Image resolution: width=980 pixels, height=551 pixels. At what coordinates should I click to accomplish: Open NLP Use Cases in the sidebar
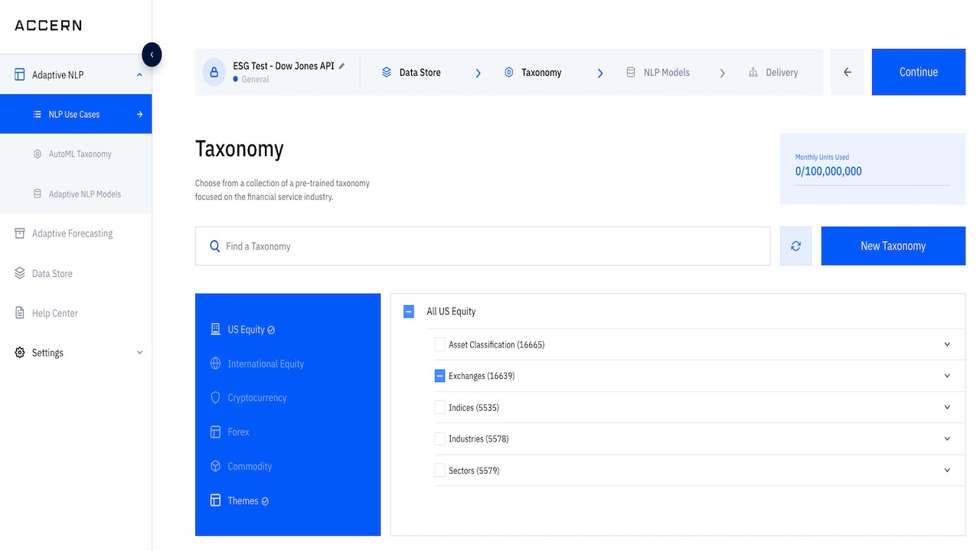point(76,114)
